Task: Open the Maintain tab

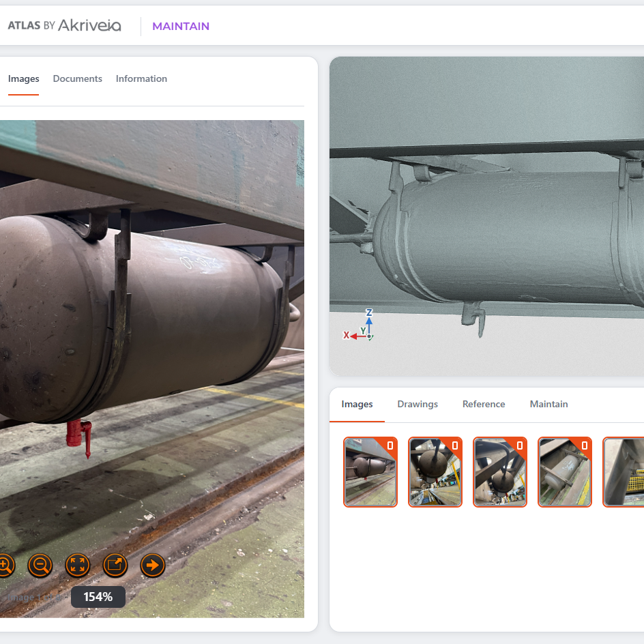Action: tap(548, 404)
